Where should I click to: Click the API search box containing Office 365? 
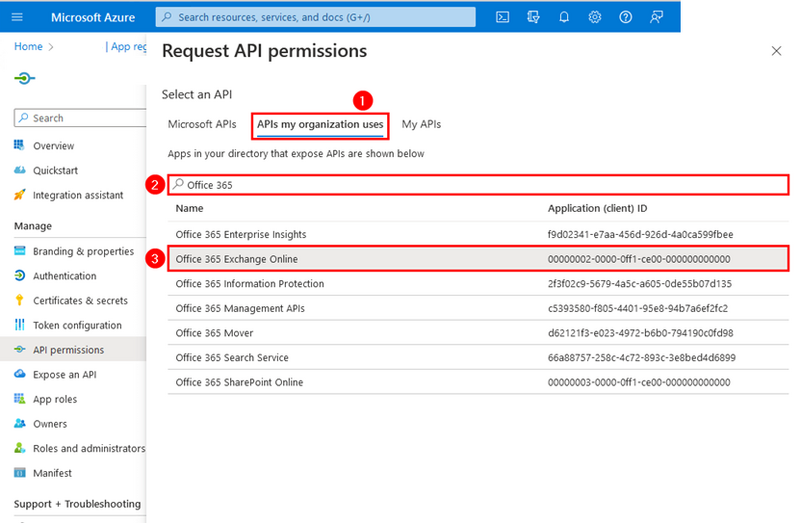click(478, 185)
